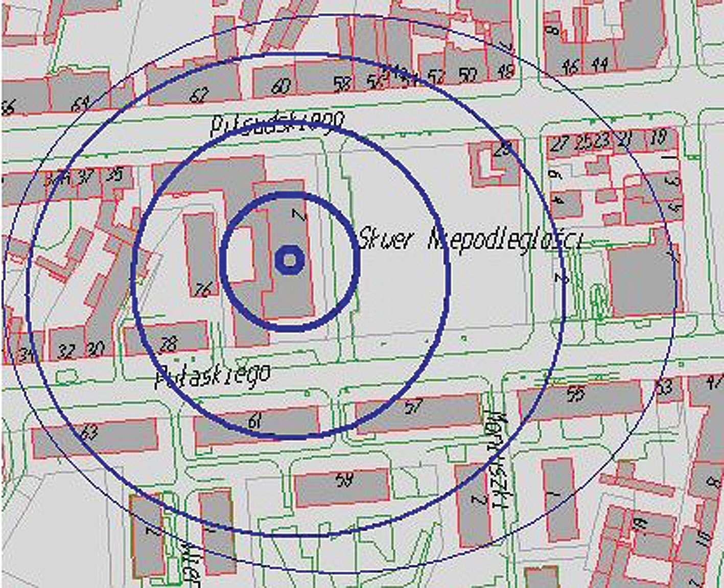This screenshot has height=588, width=724.
Task: Click building number 46
Action: (x=570, y=66)
